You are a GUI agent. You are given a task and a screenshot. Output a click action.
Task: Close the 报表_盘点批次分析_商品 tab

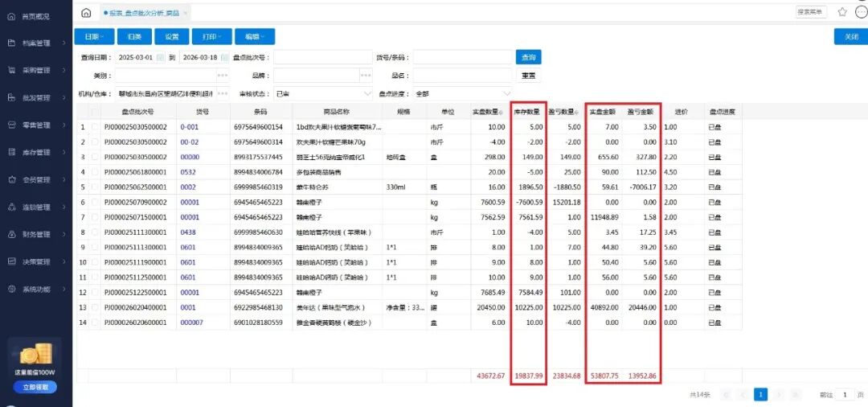[x=186, y=13]
